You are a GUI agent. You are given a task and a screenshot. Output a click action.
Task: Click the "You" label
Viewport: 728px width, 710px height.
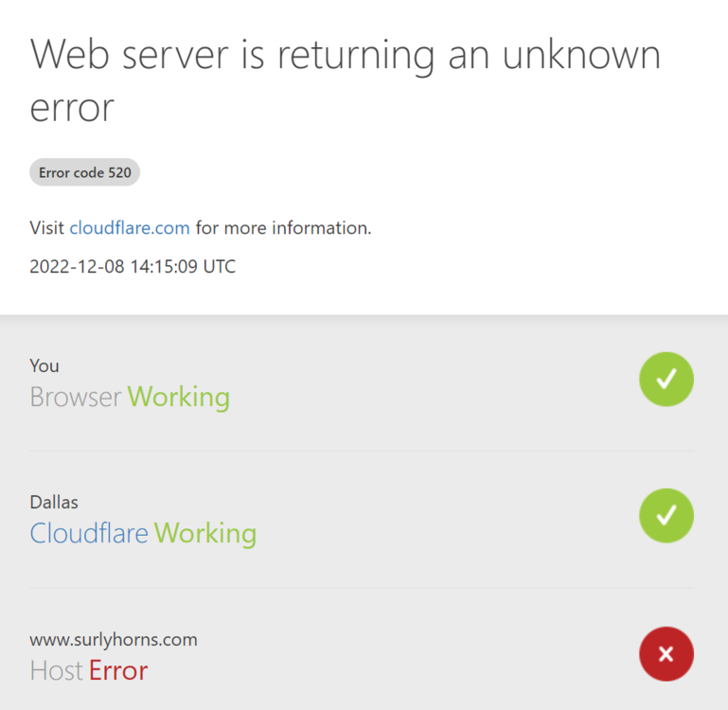(x=44, y=365)
